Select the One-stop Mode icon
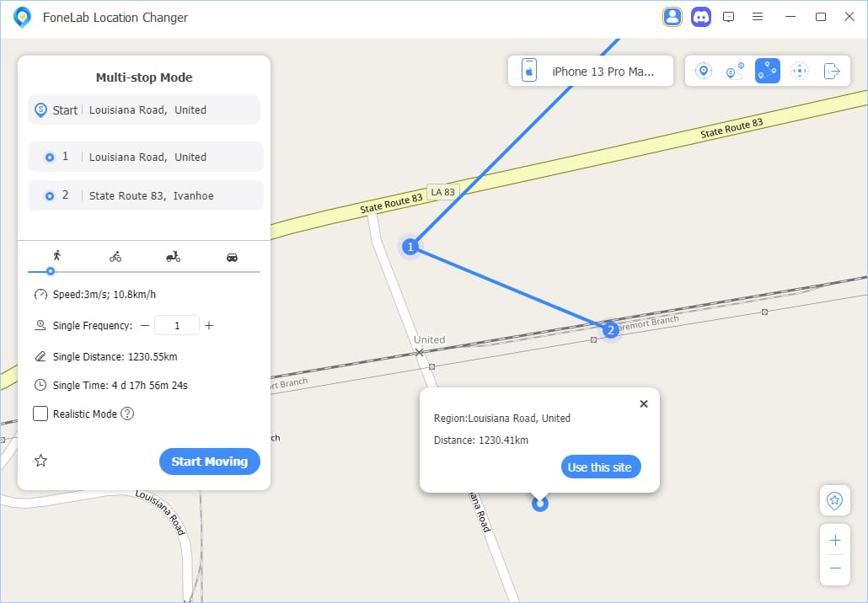This screenshot has width=868, height=603. (735, 71)
